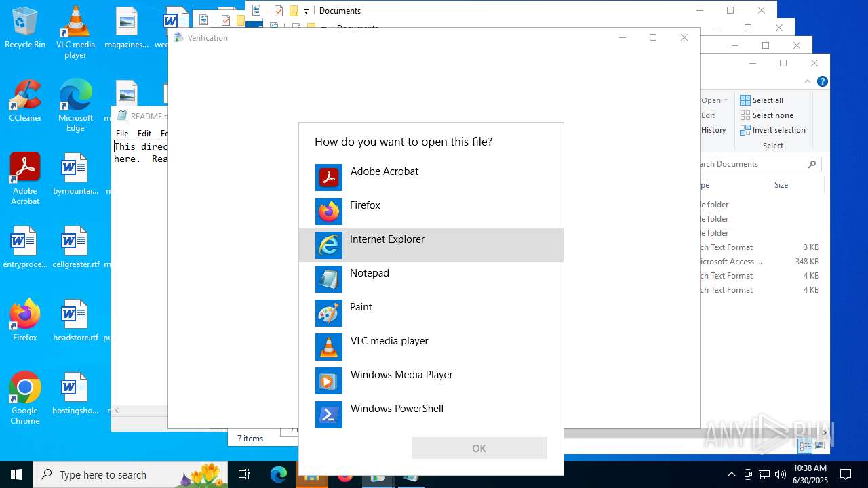Select the hostingsho... Word file on desktop
Screen dimensions: 868x488
point(75,394)
